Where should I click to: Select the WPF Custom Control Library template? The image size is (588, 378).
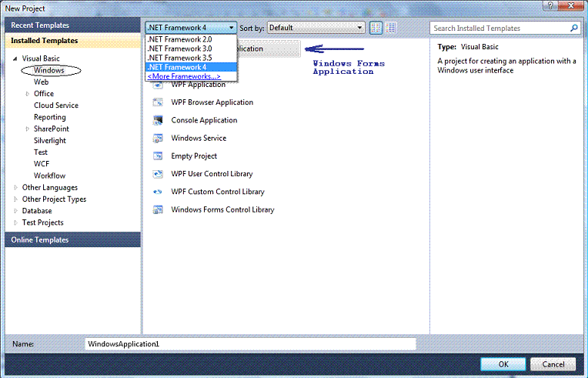218,192
